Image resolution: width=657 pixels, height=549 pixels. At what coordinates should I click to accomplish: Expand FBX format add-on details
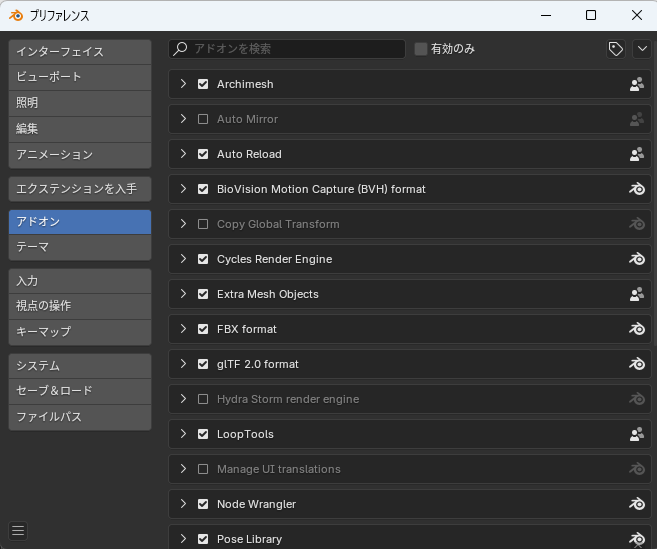(x=183, y=329)
